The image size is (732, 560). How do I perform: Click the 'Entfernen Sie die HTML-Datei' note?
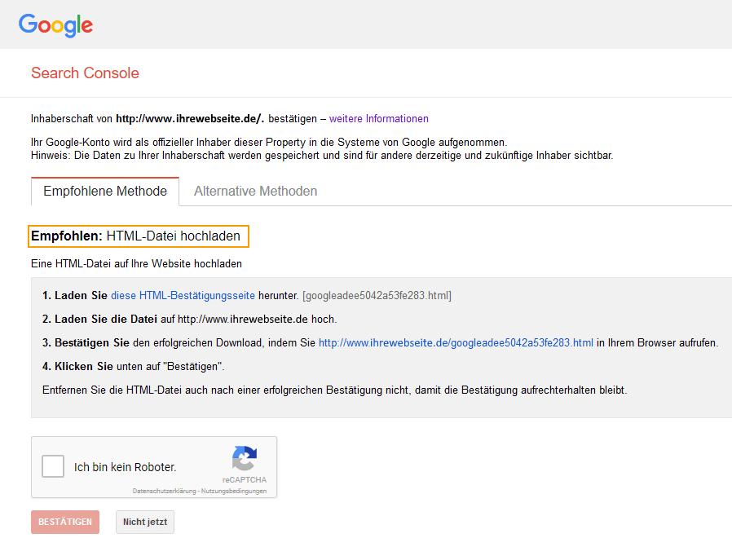335,390
